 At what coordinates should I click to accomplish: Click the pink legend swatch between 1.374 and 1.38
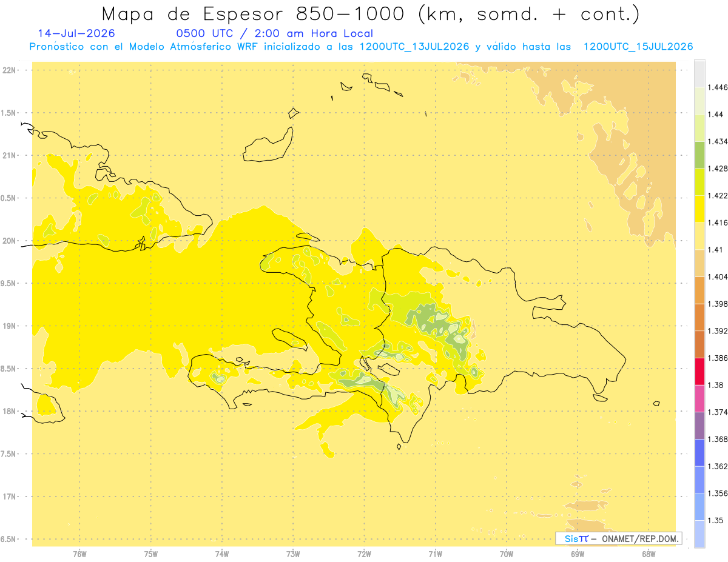pyautogui.click(x=699, y=398)
